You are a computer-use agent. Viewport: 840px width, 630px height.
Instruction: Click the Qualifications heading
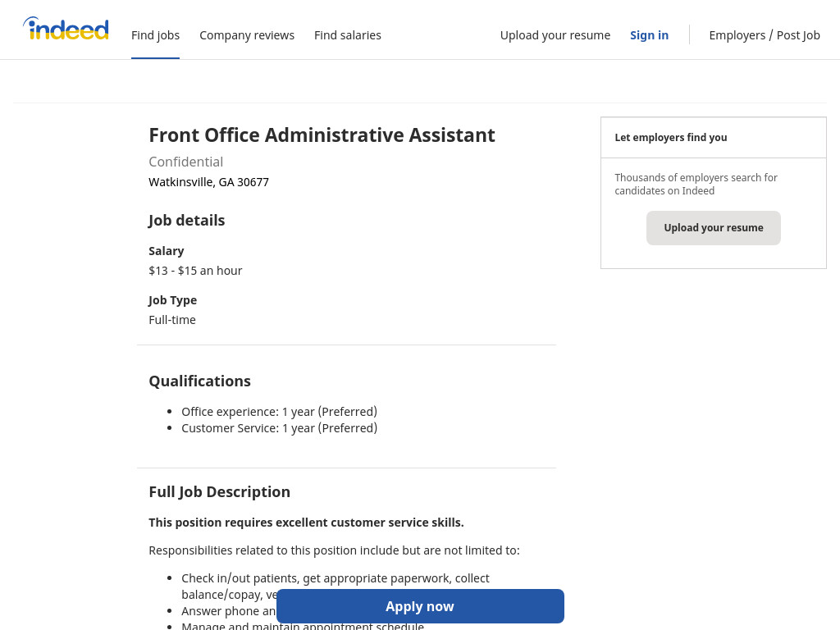[200, 381]
